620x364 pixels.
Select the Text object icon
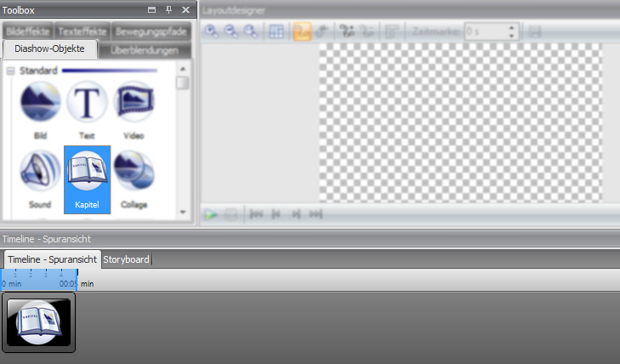click(x=87, y=102)
